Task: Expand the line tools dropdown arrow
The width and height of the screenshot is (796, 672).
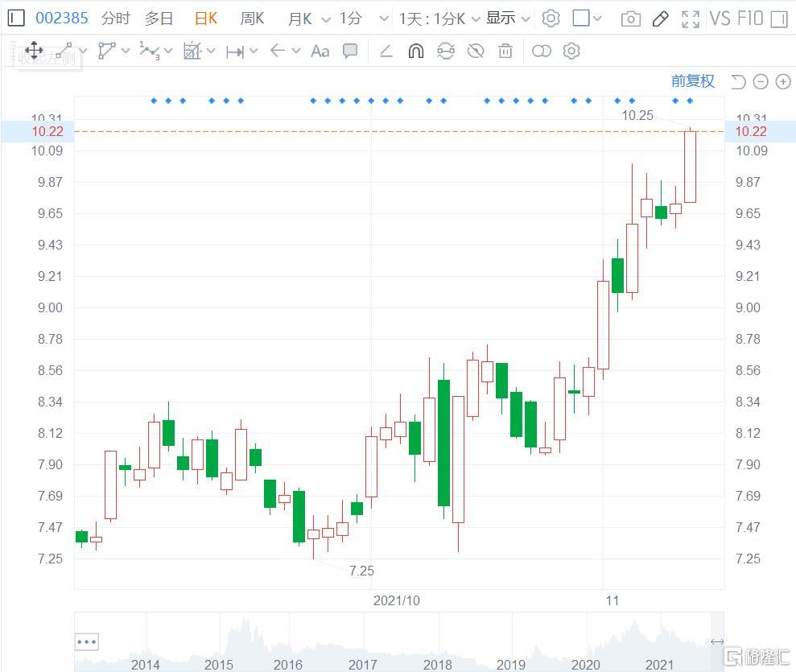Action: click(83, 51)
